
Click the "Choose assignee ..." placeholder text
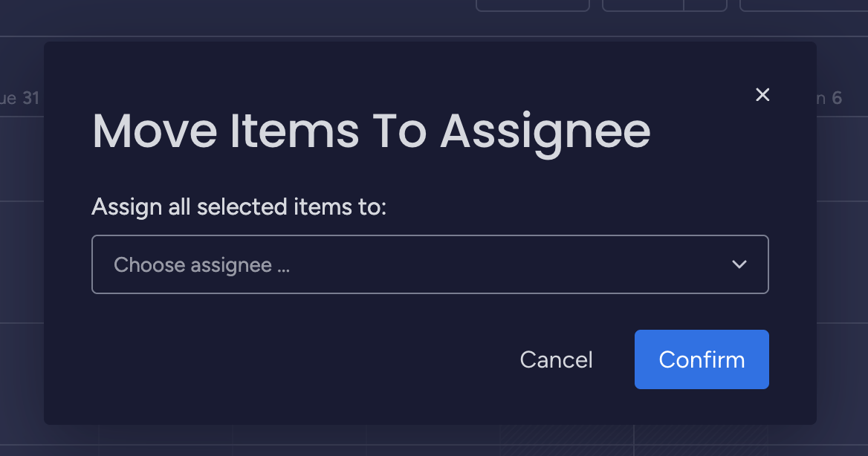point(201,265)
